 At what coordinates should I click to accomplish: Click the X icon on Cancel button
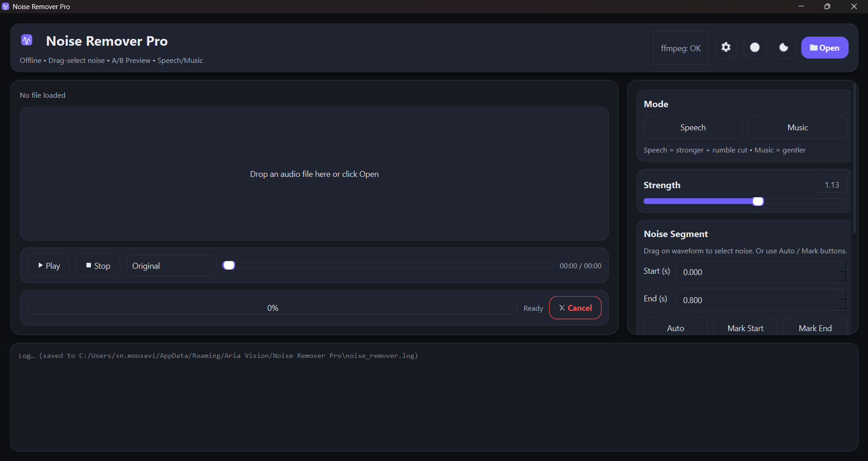561,308
